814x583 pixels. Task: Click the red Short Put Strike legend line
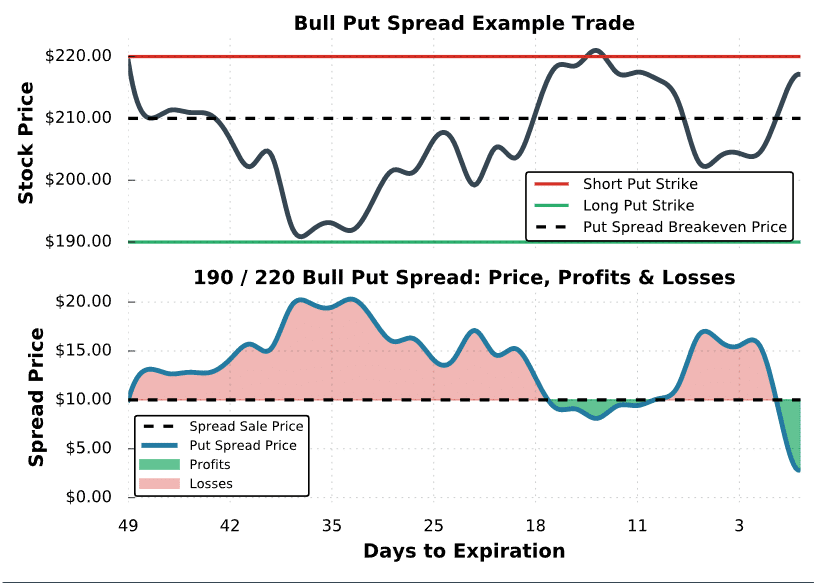tap(552, 184)
